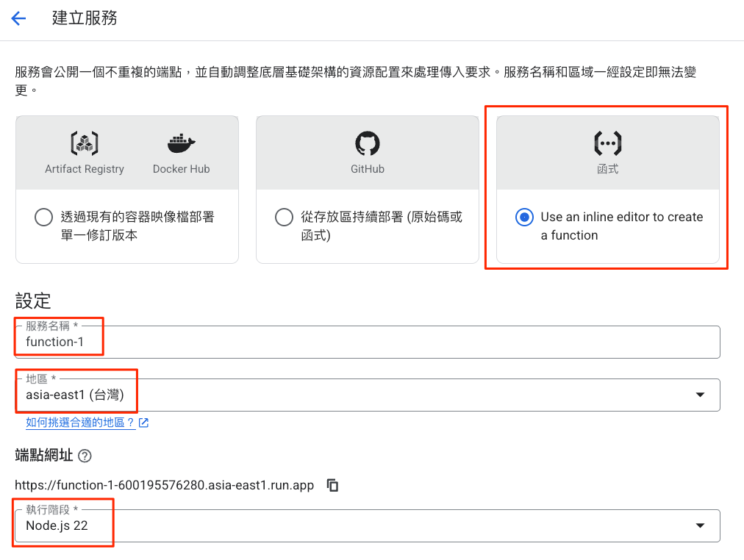Image resolution: width=744 pixels, height=560 pixels.
Task: Click the service name input field
Action: (x=368, y=342)
